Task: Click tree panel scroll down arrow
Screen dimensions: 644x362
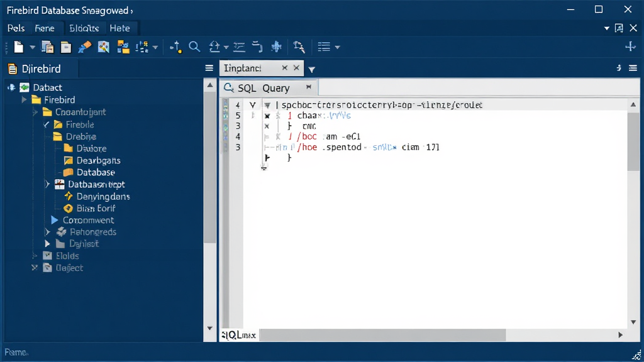Action: pos(210,328)
